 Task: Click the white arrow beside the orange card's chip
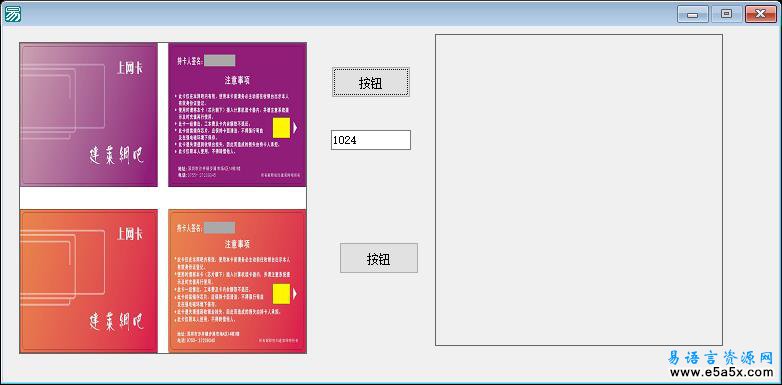tap(295, 294)
